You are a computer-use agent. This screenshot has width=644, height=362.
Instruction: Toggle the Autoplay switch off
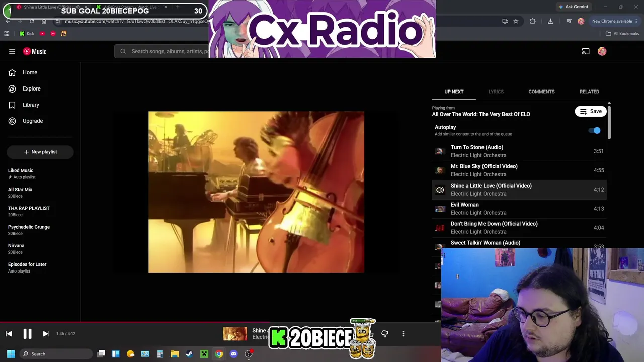(595, 131)
